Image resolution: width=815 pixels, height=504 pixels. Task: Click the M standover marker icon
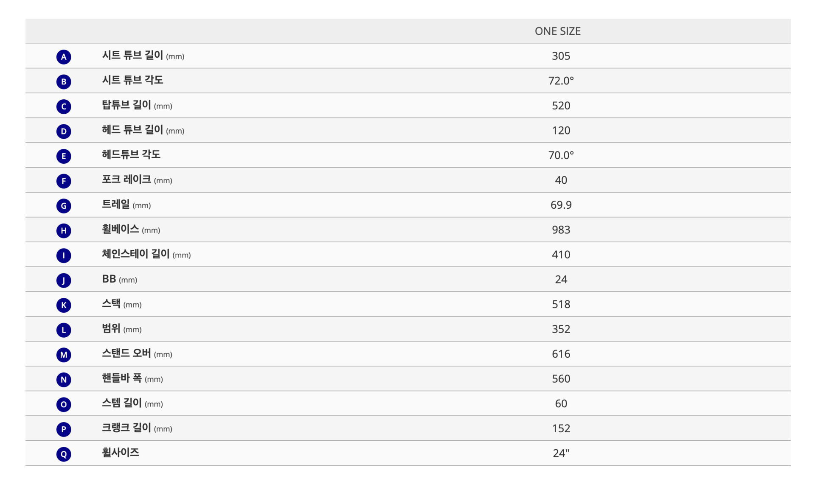point(64,355)
